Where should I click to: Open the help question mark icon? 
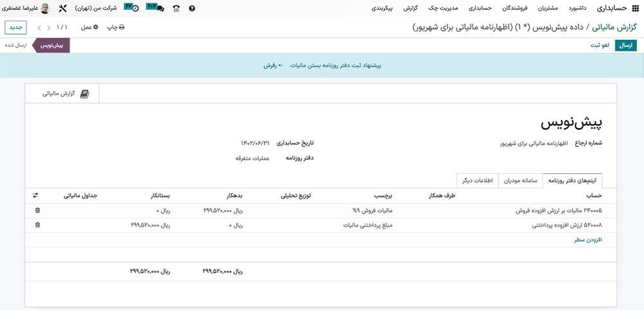(x=192, y=8)
